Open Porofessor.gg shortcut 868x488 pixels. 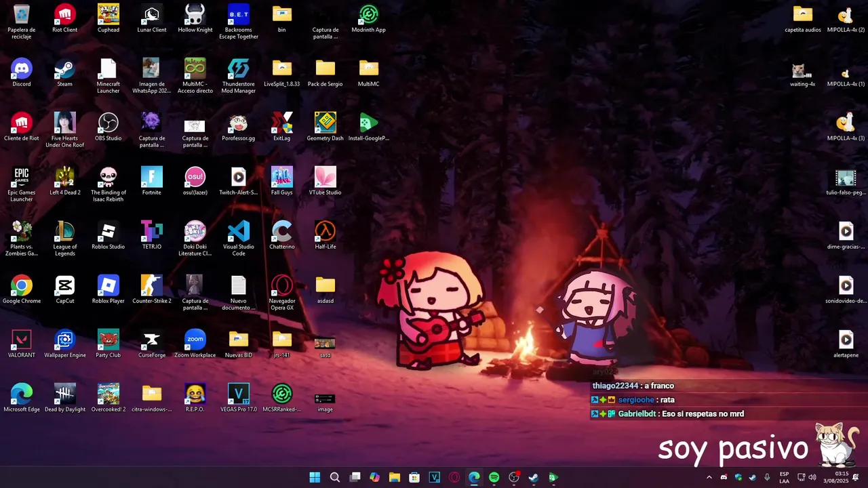point(239,127)
